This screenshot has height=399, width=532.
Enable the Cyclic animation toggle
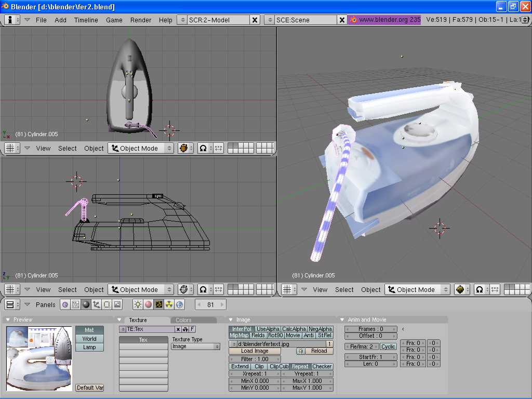[388, 347]
